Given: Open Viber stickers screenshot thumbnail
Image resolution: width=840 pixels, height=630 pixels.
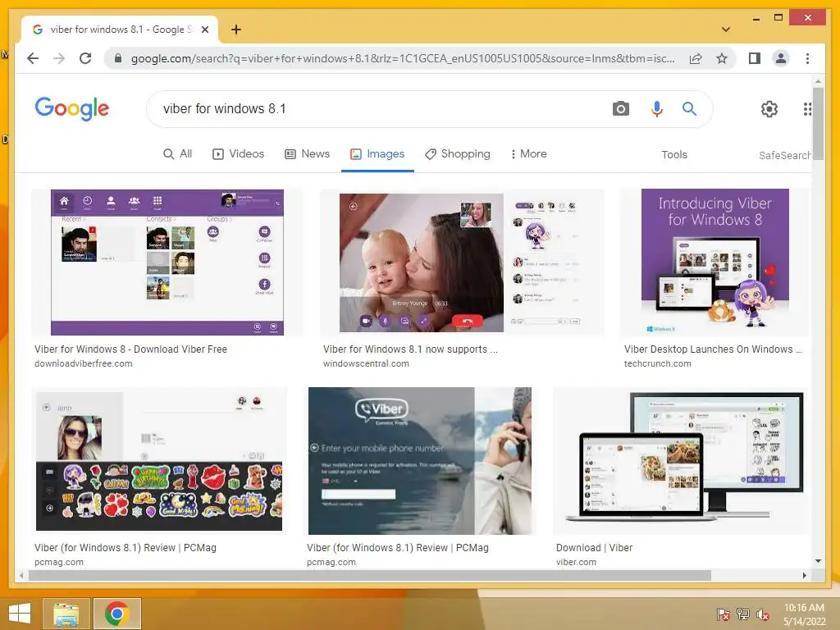Looking at the screenshot, I should point(159,461).
